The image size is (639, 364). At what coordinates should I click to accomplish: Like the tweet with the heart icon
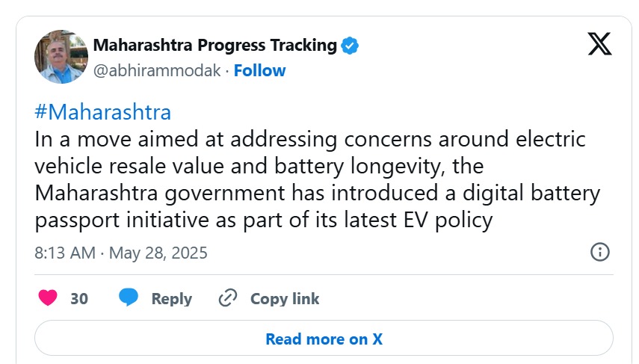48,298
